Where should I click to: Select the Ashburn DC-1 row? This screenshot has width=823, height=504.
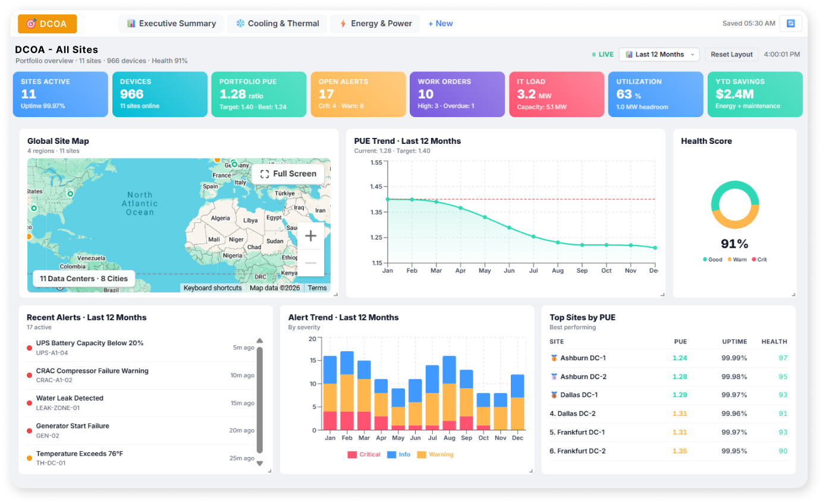pos(668,358)
